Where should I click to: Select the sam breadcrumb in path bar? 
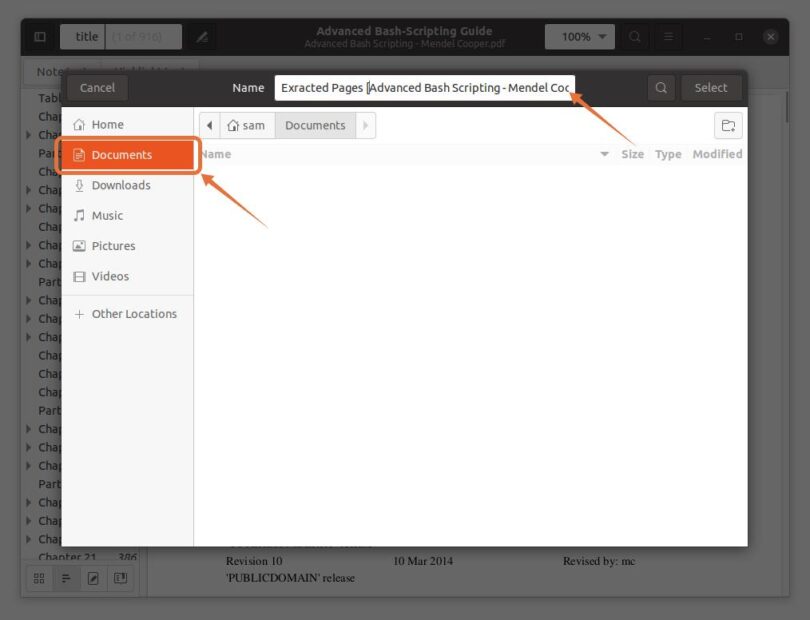tap(248, 125)
